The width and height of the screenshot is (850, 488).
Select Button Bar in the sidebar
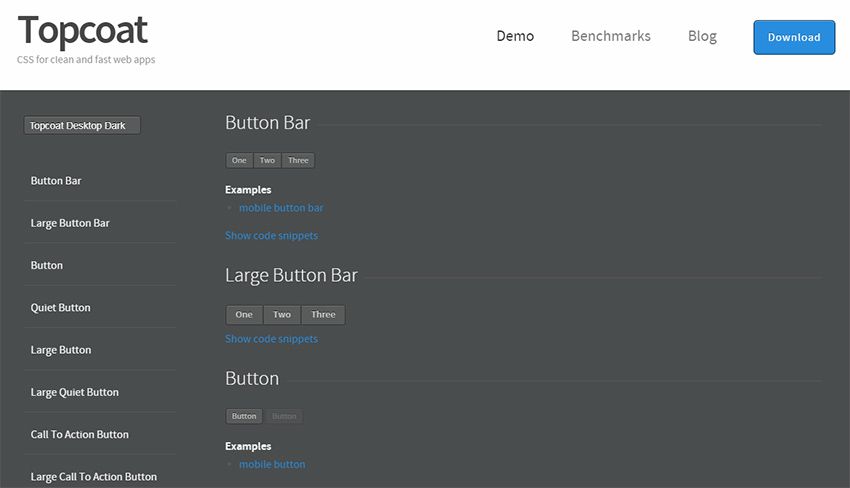56,181
